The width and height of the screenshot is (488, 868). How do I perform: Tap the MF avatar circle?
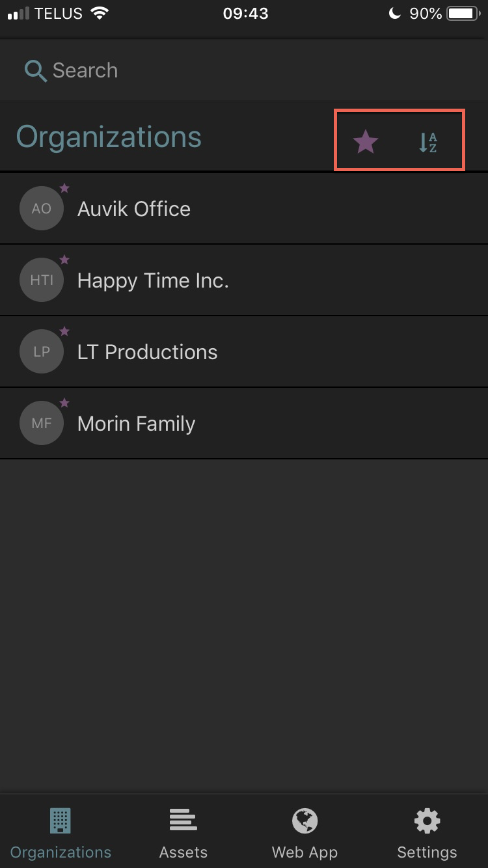tap(41, 424)
